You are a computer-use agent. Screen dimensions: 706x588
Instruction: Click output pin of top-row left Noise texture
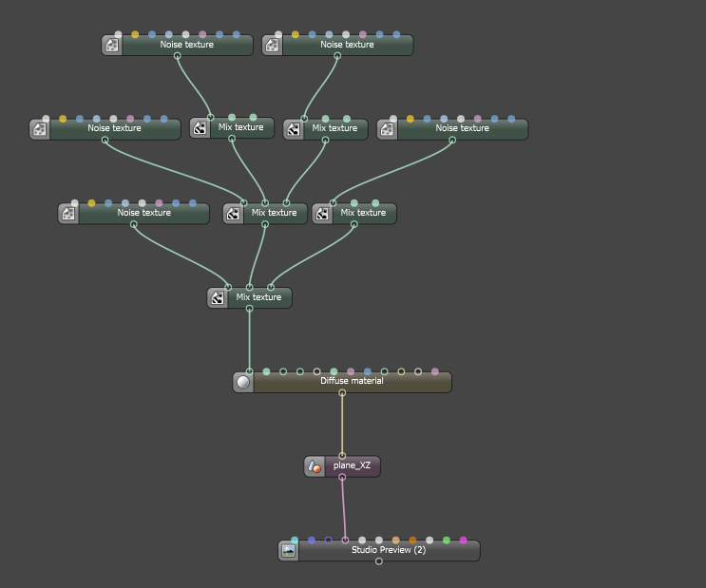178,56
